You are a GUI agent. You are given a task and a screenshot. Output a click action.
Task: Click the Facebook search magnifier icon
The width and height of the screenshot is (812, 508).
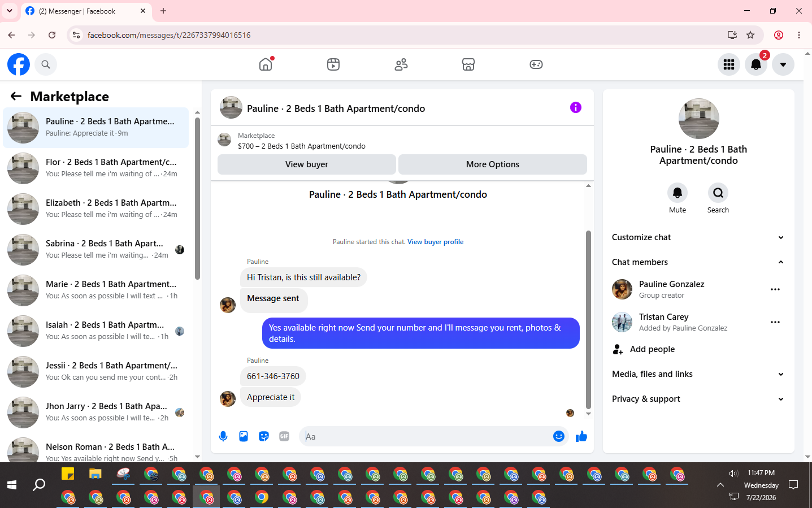tap(46, 64)
